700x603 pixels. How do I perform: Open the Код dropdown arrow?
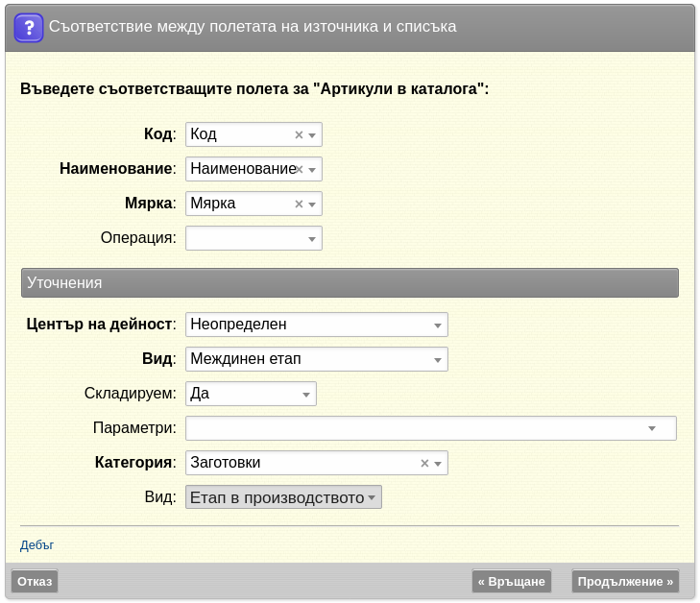[x=312, y=134]
